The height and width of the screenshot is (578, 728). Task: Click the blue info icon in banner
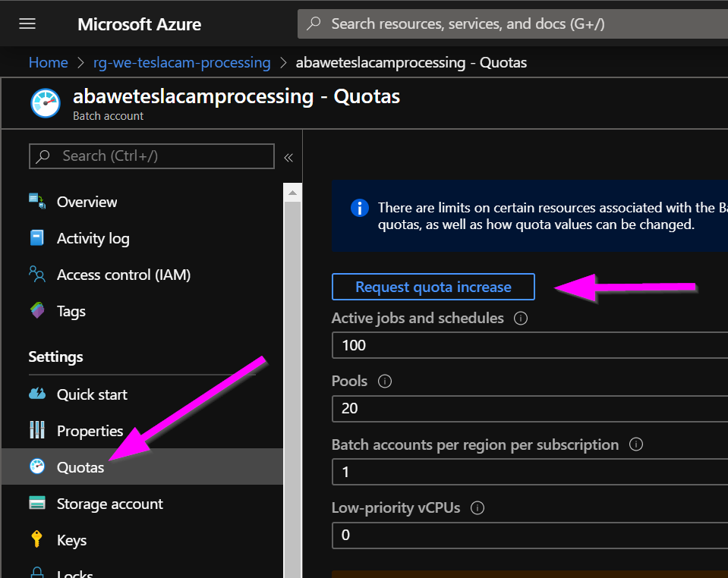coord(360,207)
